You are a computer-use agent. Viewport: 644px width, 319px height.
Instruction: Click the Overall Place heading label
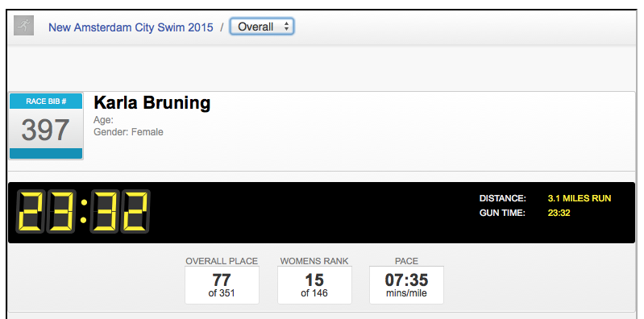click(222, 261)
